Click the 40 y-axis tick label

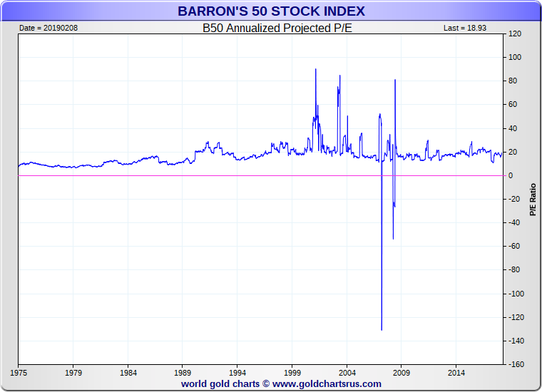coord(513,128)
